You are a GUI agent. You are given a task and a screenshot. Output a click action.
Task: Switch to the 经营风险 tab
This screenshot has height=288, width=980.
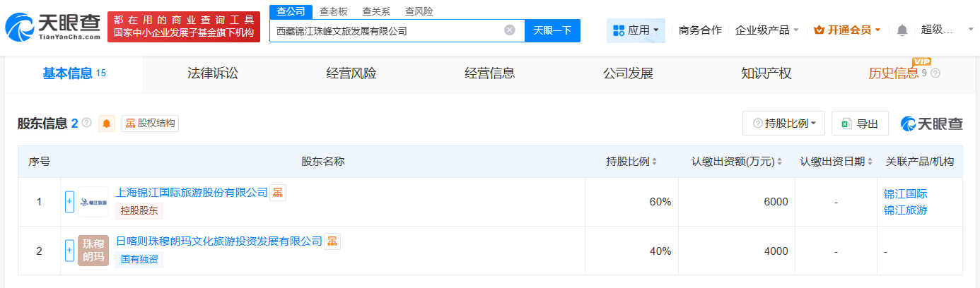pyautogui.click(x=351, y=73)
